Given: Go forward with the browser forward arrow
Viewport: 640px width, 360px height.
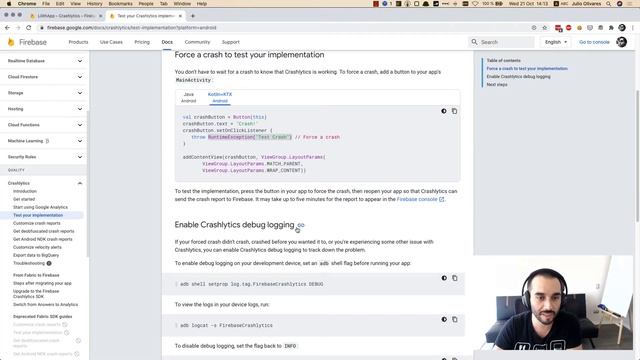Looking at the screenshot, I should tap(18, 28).
